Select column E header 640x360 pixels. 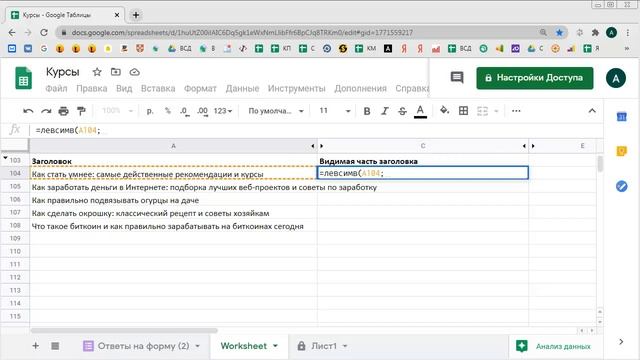[x=582, y=146]
